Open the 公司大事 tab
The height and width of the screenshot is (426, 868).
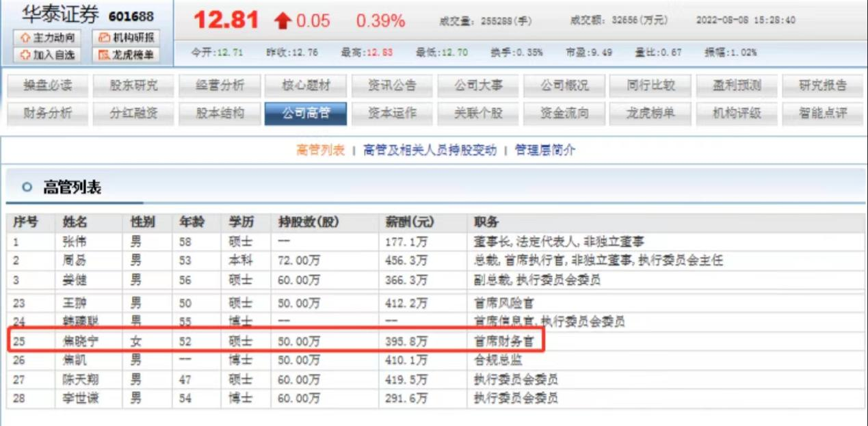point(478,85)
